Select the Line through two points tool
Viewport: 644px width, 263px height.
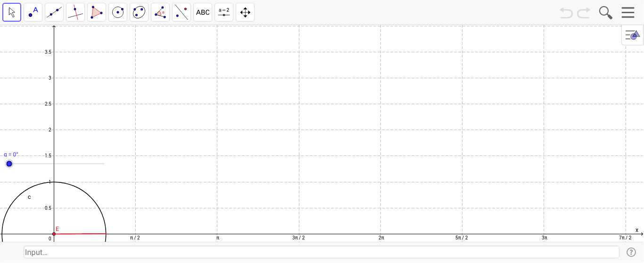click(54, 12)
